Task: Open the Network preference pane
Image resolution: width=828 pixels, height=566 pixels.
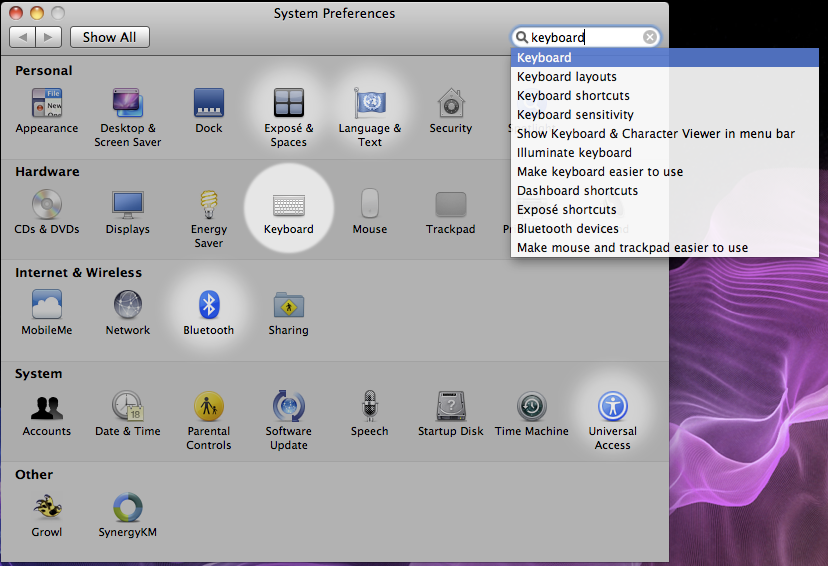Action: 127,313
